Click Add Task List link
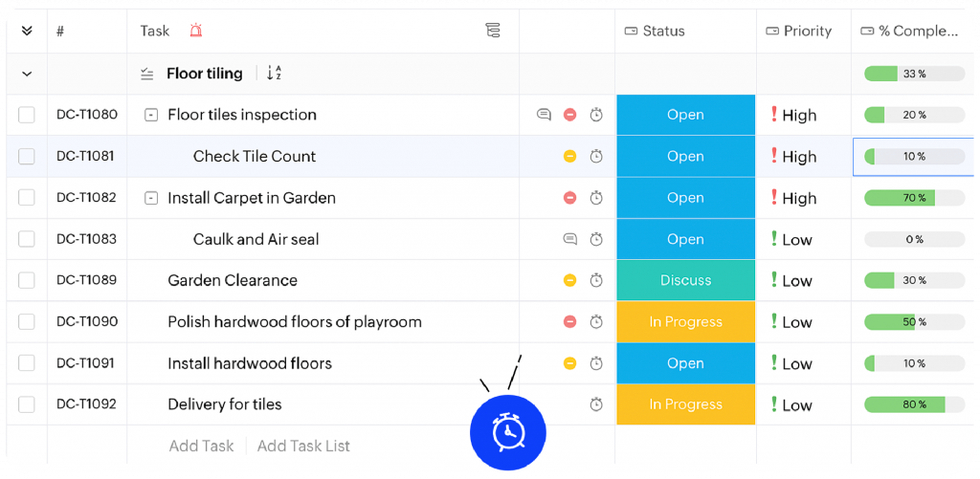980x479 pixels. [x=303, y=446]
